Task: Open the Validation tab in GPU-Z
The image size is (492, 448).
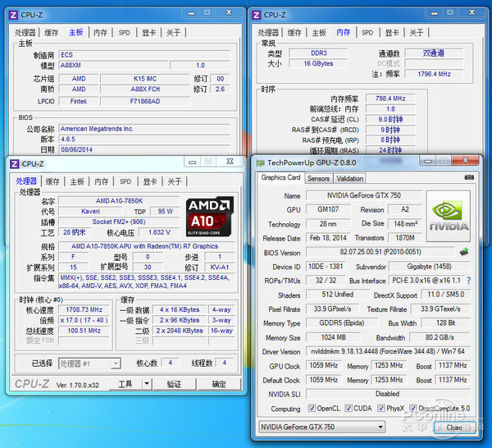Action: pos(350,178)
